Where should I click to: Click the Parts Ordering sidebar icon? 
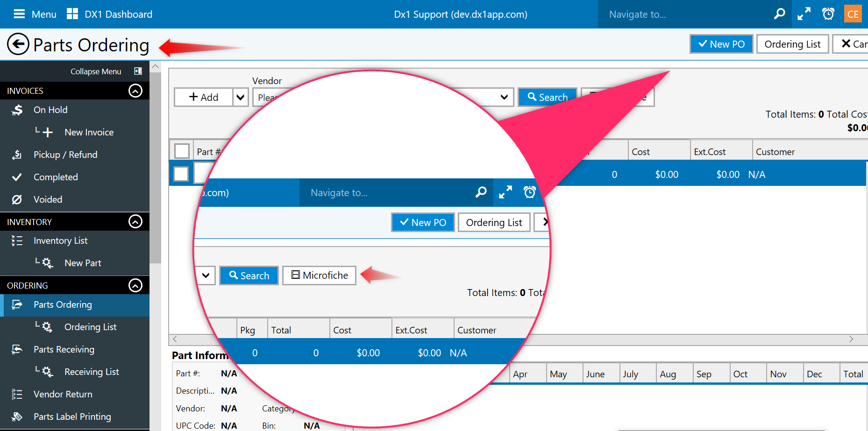17,304
